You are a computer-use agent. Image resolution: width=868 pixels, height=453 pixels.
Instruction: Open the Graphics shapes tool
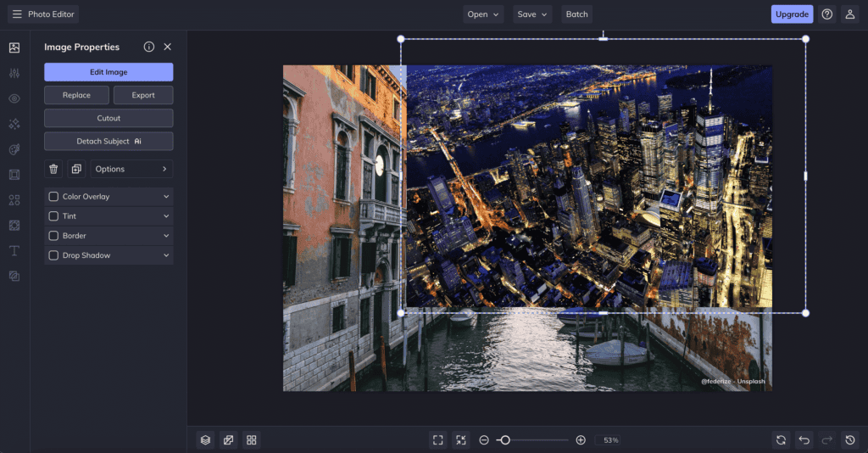coord(14,200)
